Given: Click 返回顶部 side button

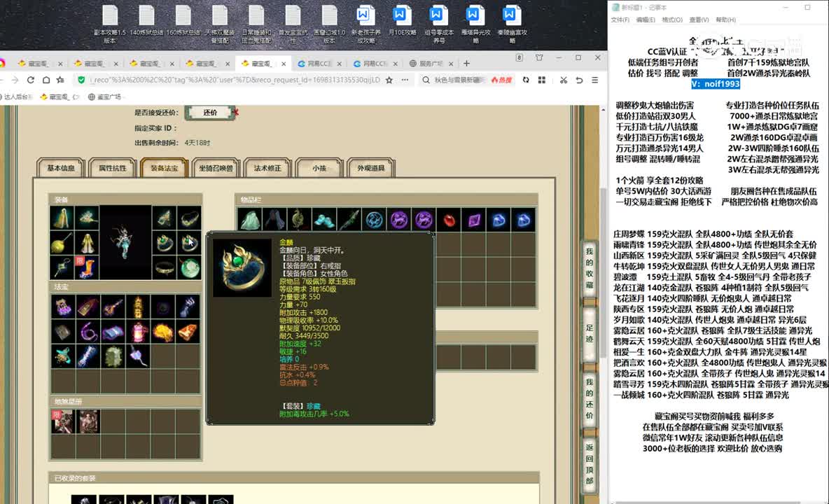Looking at the screenshot, I should (x=590, y=464).
